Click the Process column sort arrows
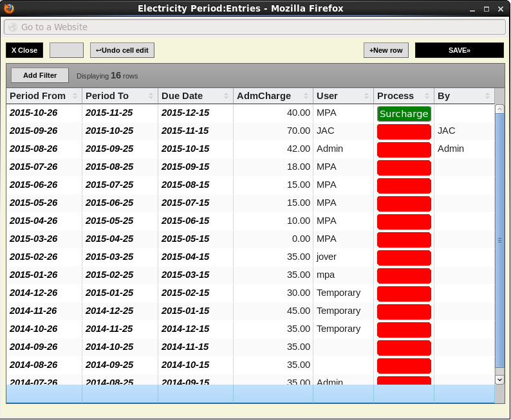This screenshot has width=511, height=420. coord(427,96)
